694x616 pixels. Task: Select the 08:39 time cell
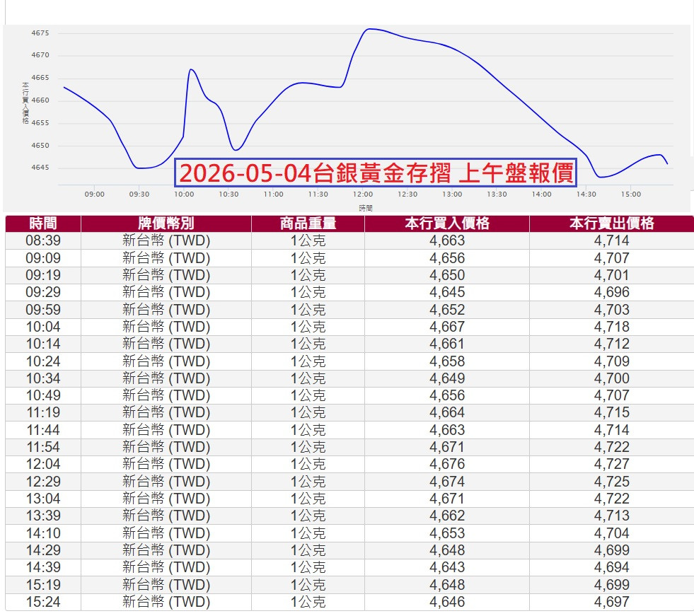point(43,240)
